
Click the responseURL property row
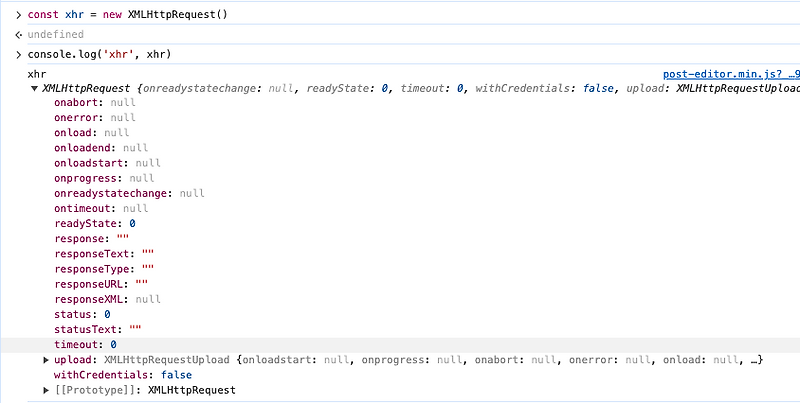click(101, 284)
